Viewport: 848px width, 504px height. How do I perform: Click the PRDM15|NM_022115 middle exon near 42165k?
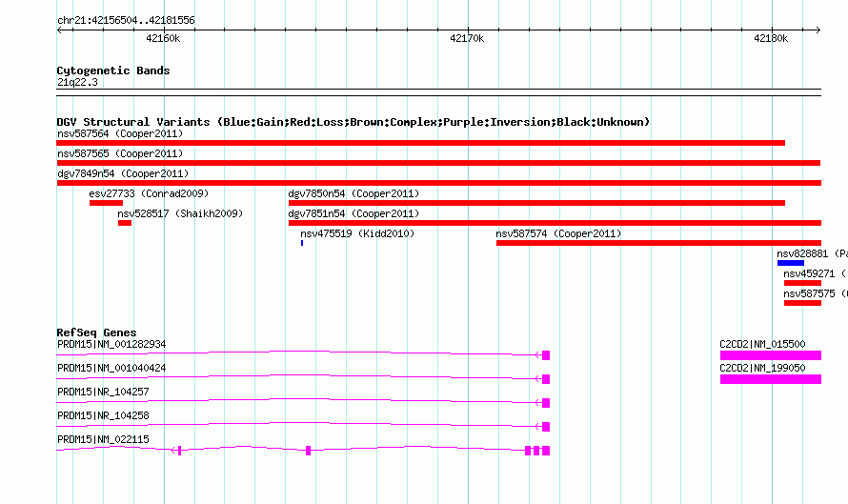point(309,451)
